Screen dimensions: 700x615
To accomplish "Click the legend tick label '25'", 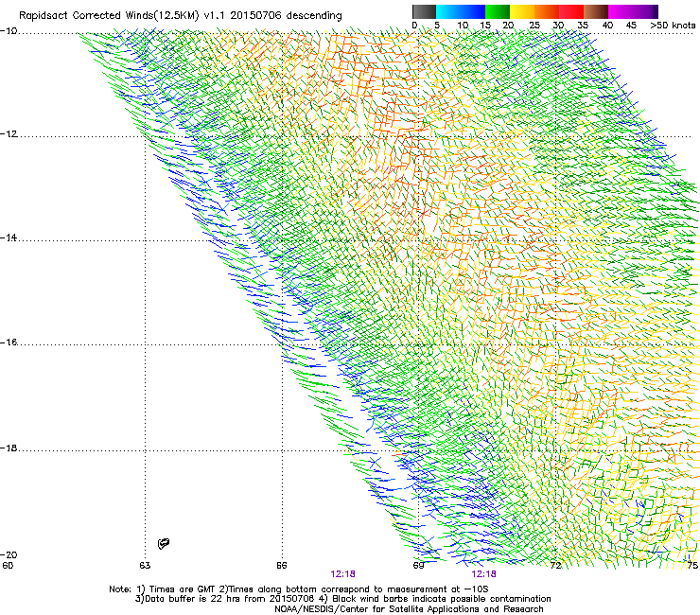I will (534, 25).
